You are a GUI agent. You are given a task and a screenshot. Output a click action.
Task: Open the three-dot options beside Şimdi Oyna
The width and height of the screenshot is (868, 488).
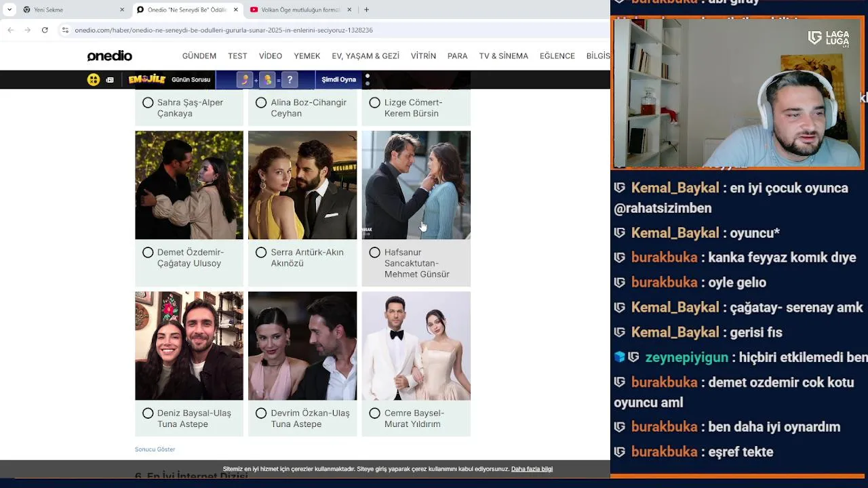pyautogui.click(x=368, y=80)
